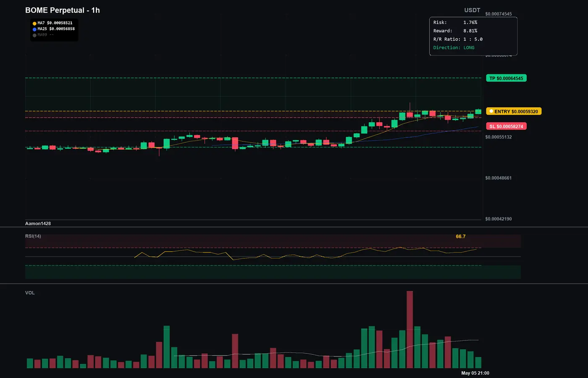This screenshot has width=588, height=378.
Task: Click the ENTRY $0.00059320 price badge
Action: click(x=514, y=111)
